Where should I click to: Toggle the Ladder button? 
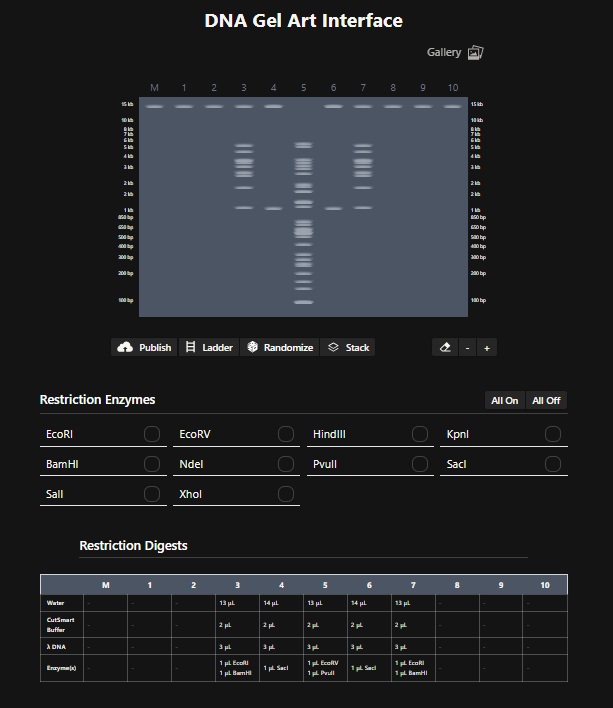tap(209, 347)
